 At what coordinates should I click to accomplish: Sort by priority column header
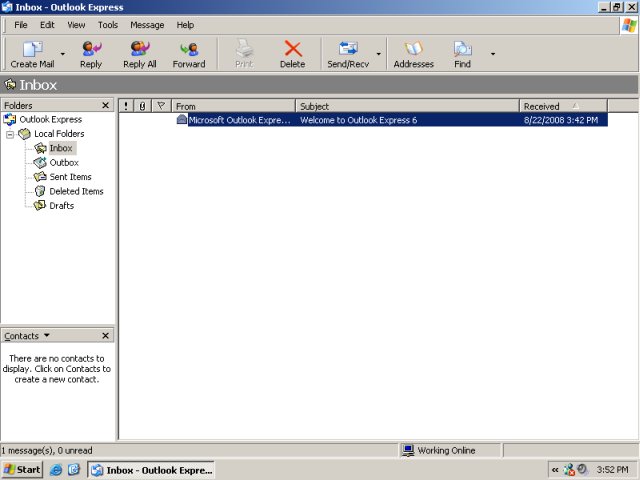pyautogui.click(x=126, y=106)
